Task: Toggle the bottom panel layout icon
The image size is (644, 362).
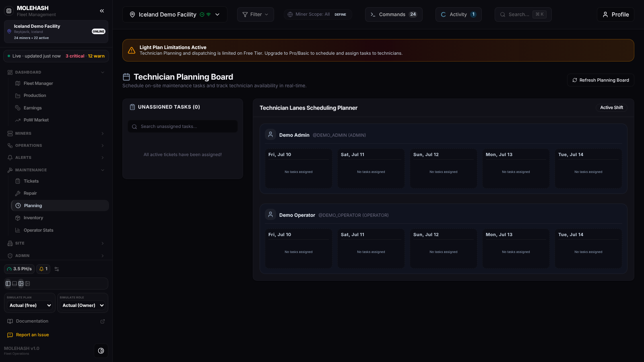Action: point(14,284)
